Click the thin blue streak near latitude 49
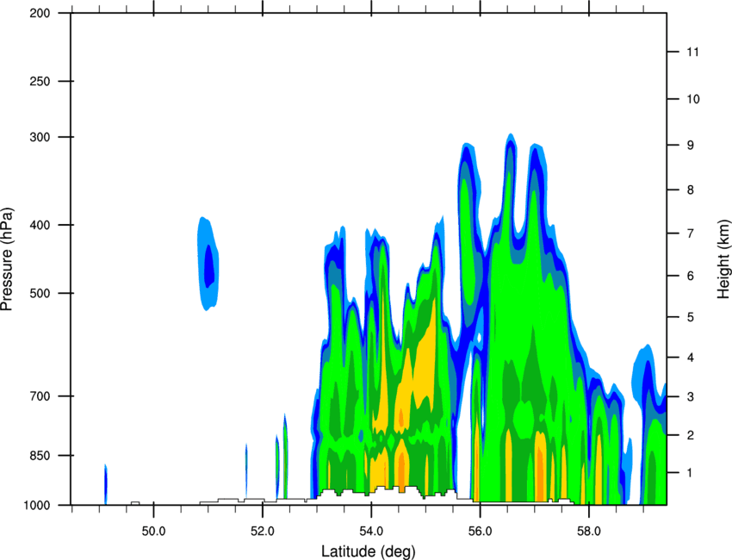732x560 pixels. click(x=106, y=484)
